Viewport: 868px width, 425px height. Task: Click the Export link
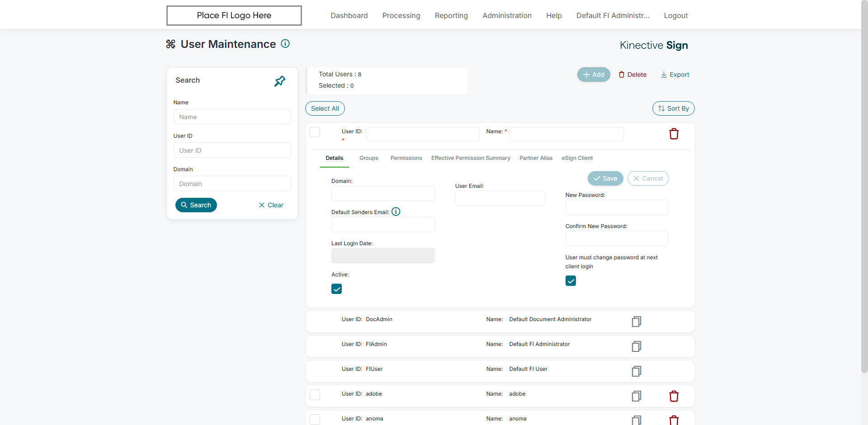[675, 75]
